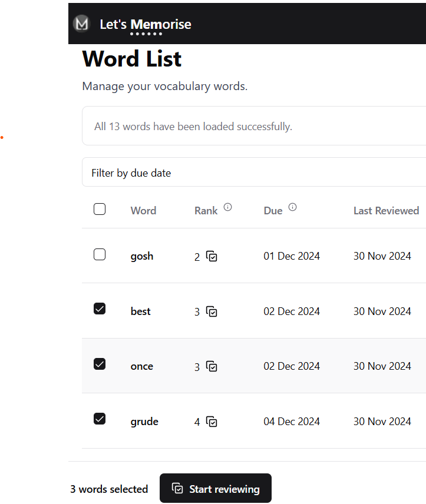Click the word grude in the list
Viewport: 426px width, 504px height.
pyautogui.click(x=144, y=422)
